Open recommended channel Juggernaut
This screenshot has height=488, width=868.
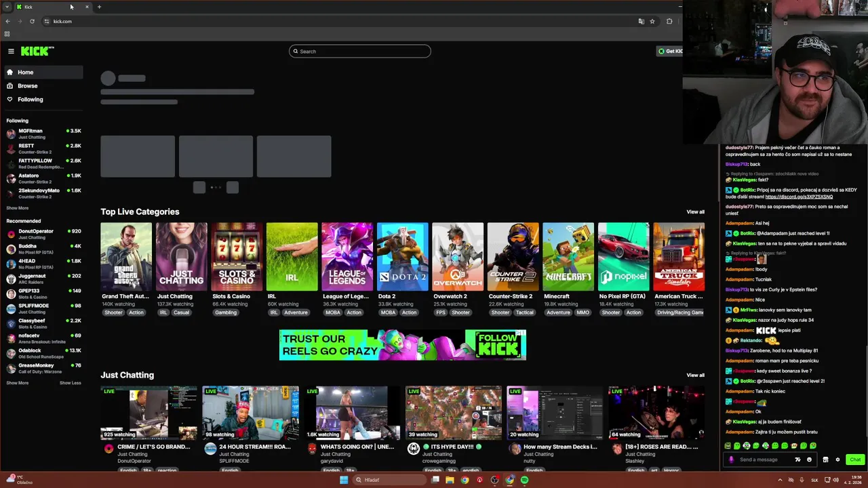(x=43, y=279)
